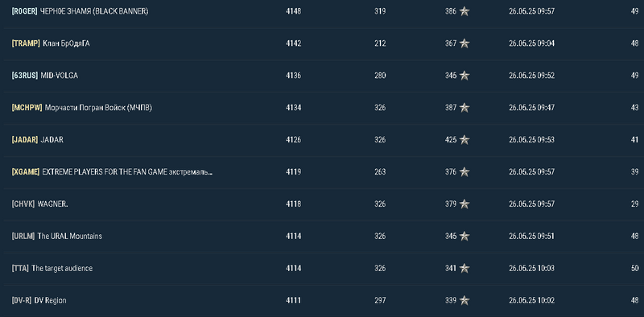Click the star icon in The target audience row
This screenshot has width=644, height=317.
coord(464,268)
